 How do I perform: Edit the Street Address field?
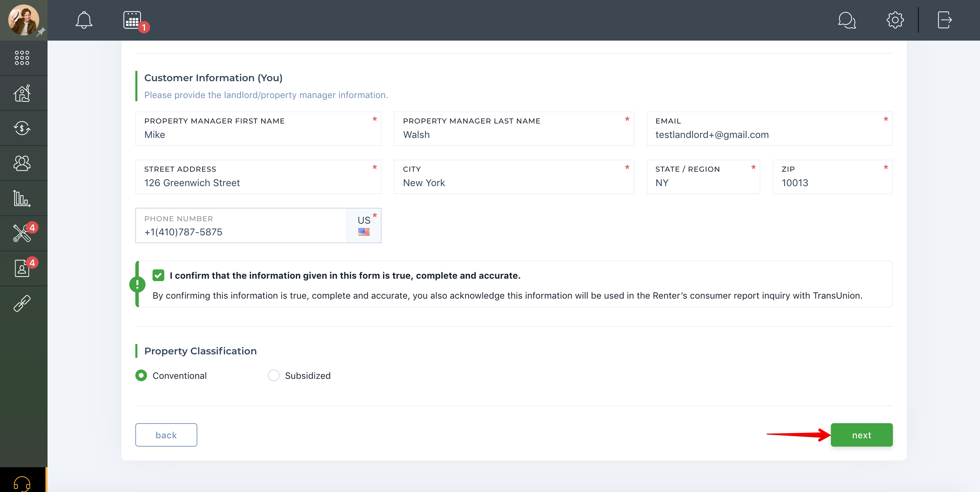pyautogui.click(x=258, y=177)
